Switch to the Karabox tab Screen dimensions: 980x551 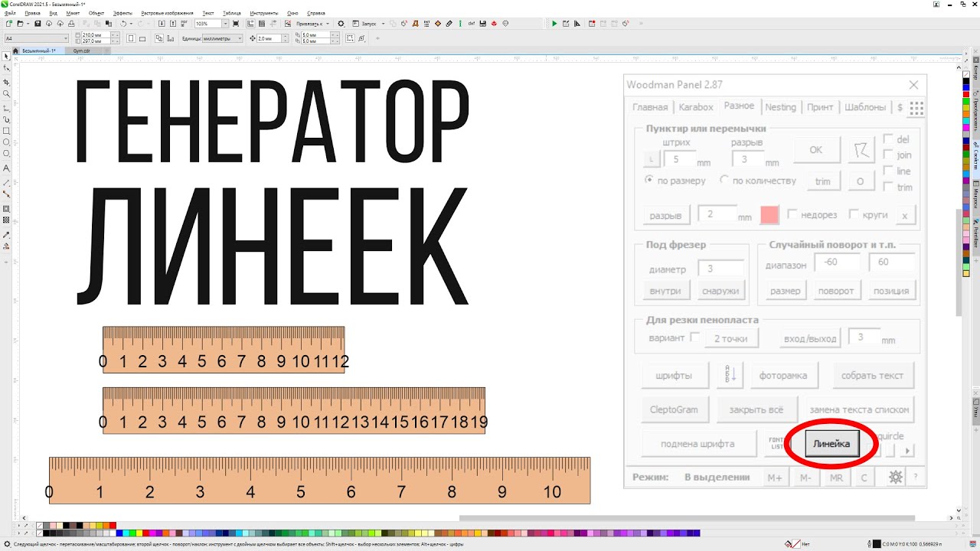(x=696, y=107)
